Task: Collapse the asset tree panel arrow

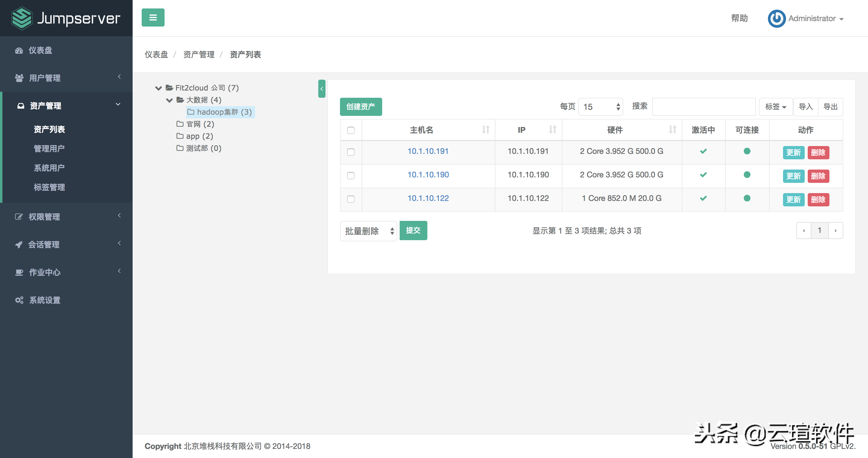Action: [322, 89]
